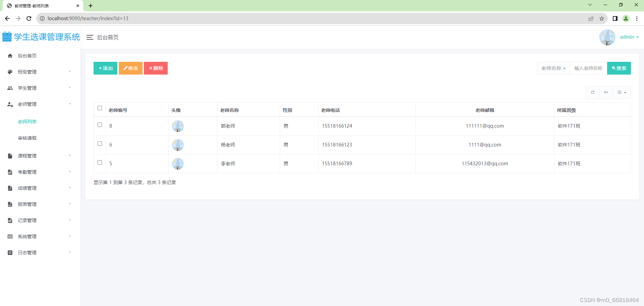Click the 添加 button to add teacher

(105, 68)
